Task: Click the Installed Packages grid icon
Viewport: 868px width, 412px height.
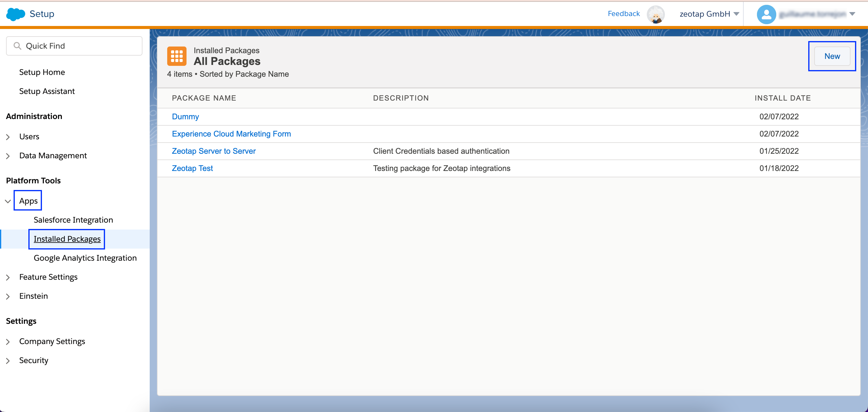Action: pyautogui.click(x=177, y=56)
